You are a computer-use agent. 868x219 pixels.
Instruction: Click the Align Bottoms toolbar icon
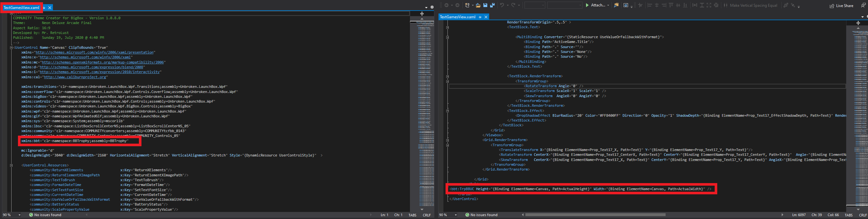pyautogui.click(x=685, y=5)
